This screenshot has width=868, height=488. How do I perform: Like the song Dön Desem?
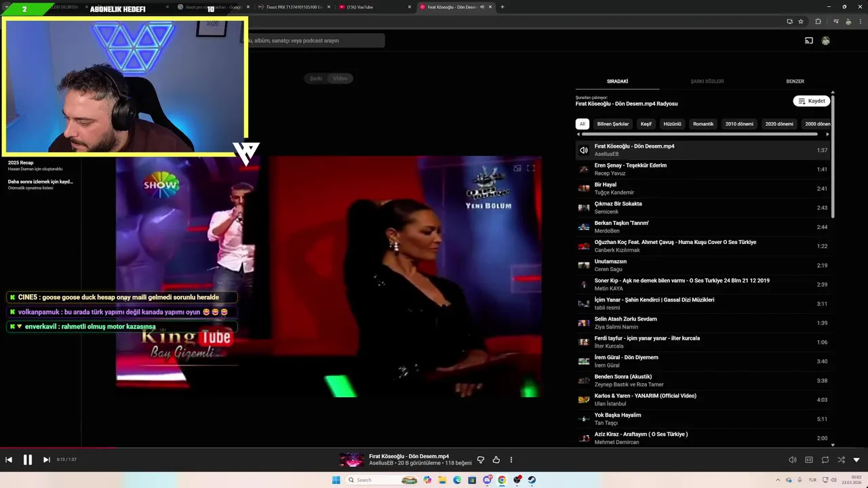tap(496, 460)
